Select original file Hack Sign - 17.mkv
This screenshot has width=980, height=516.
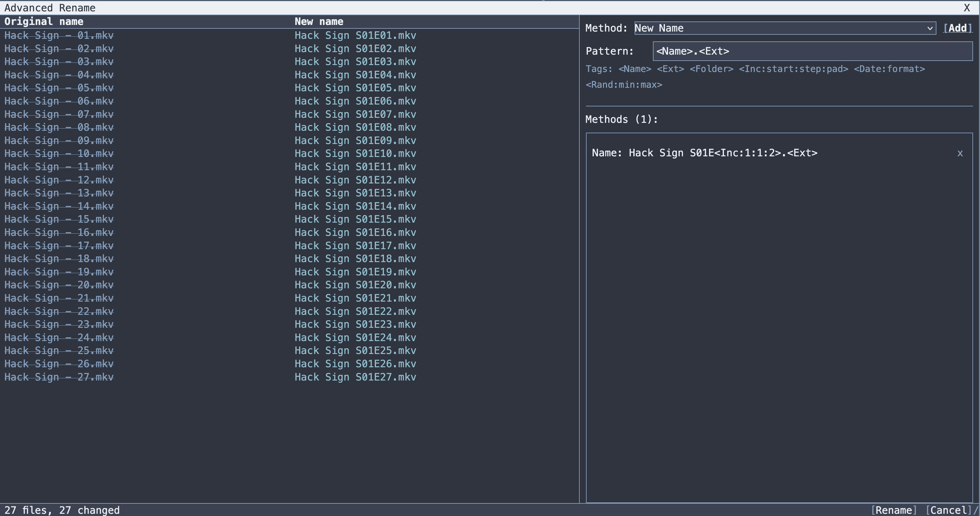tap(59, 245)
